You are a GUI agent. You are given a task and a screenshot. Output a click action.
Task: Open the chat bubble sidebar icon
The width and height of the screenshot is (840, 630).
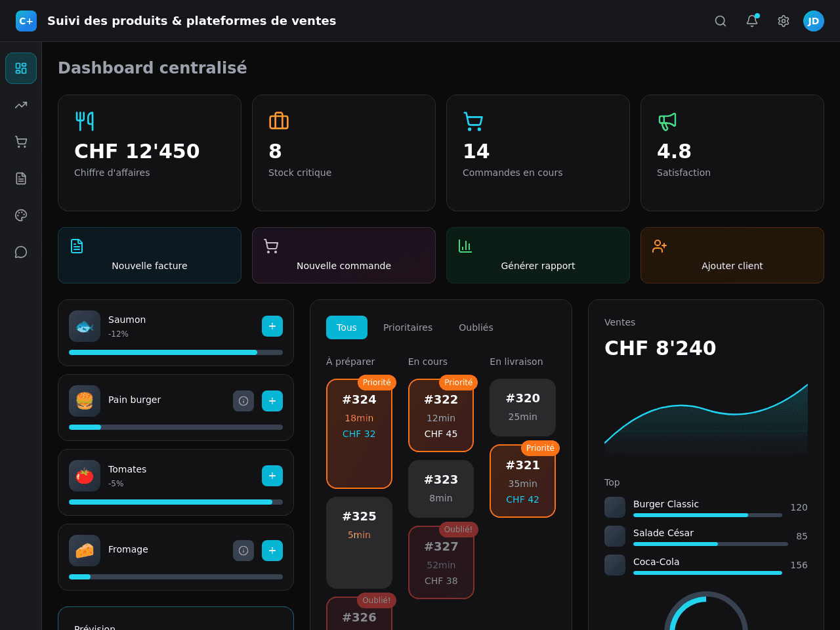[21, 252]
